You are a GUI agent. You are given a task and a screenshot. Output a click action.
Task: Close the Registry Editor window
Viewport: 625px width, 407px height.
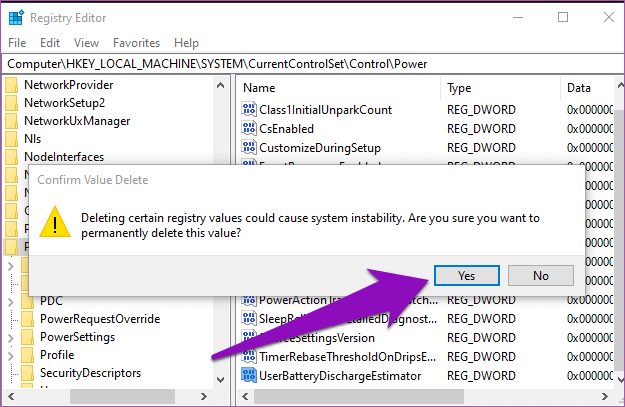(609, 17)
